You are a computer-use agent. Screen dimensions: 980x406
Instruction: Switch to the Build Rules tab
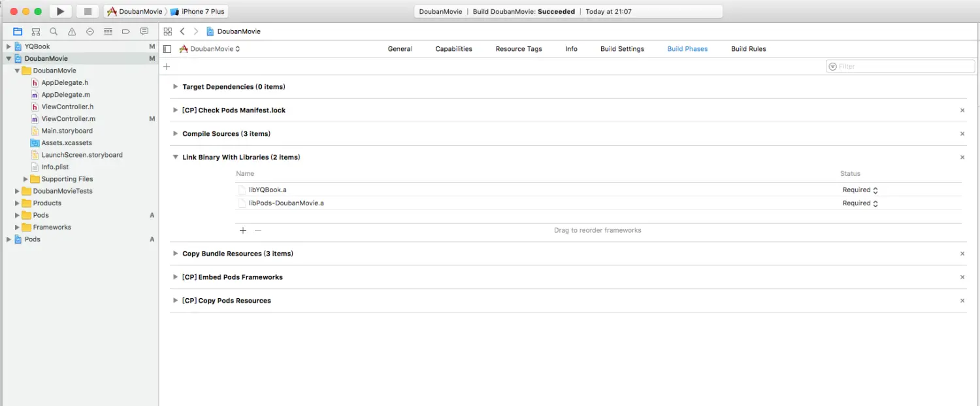pyautogui.click(x=748, y=49)
